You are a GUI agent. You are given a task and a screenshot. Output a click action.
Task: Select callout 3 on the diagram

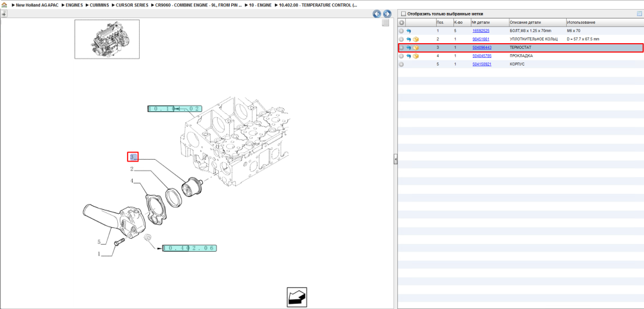(x=133, y=157)
